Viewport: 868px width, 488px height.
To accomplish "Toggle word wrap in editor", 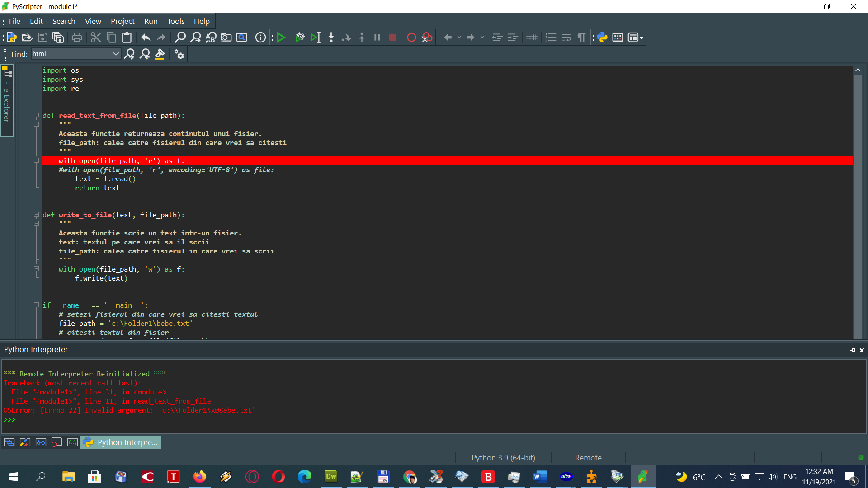I will 566,38.
